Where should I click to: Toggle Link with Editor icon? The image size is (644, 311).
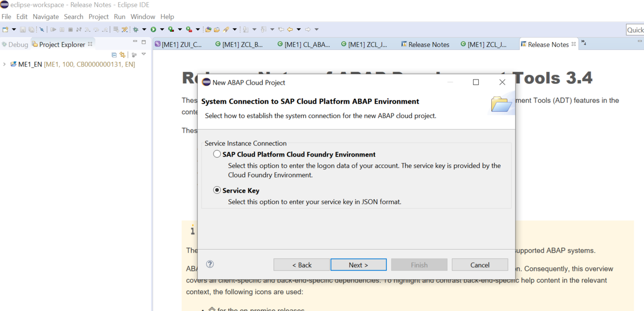[123, 55]
